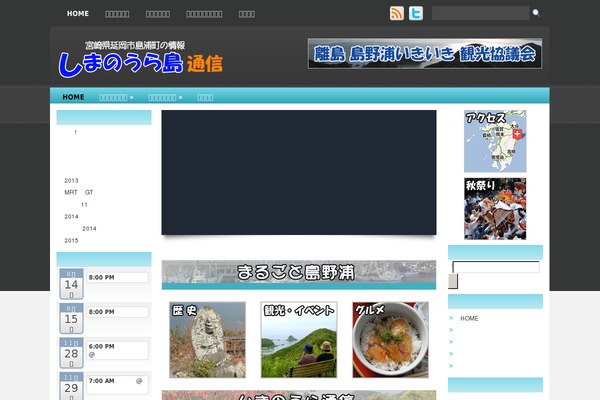This screenshot has height=400, width=600.
Task: Open the calendar event dated 29 at 7:00 AM
Action: point(117,385)
